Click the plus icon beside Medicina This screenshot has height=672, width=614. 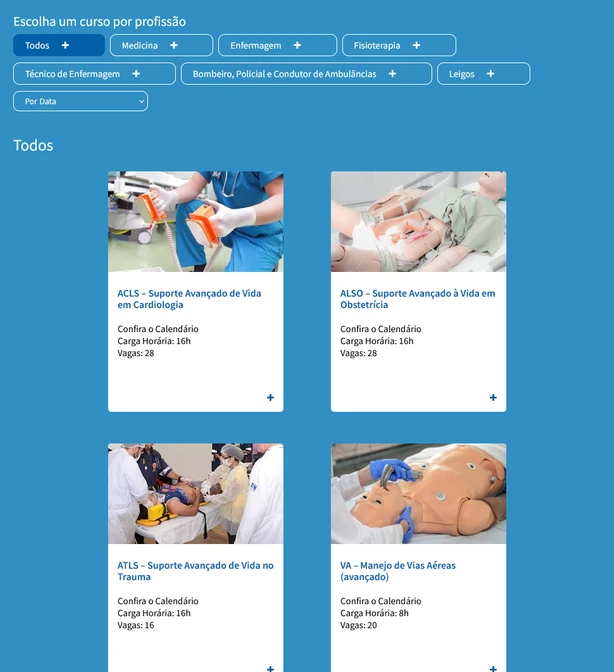174,45
